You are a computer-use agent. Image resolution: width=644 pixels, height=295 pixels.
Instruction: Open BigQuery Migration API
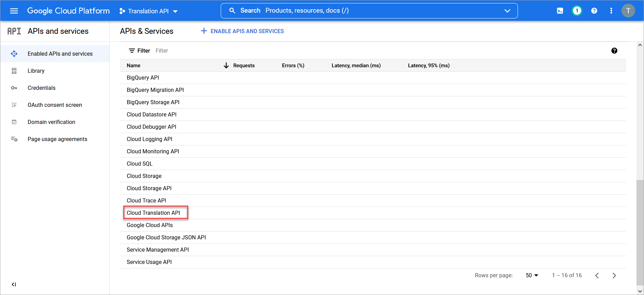[155, 90]
